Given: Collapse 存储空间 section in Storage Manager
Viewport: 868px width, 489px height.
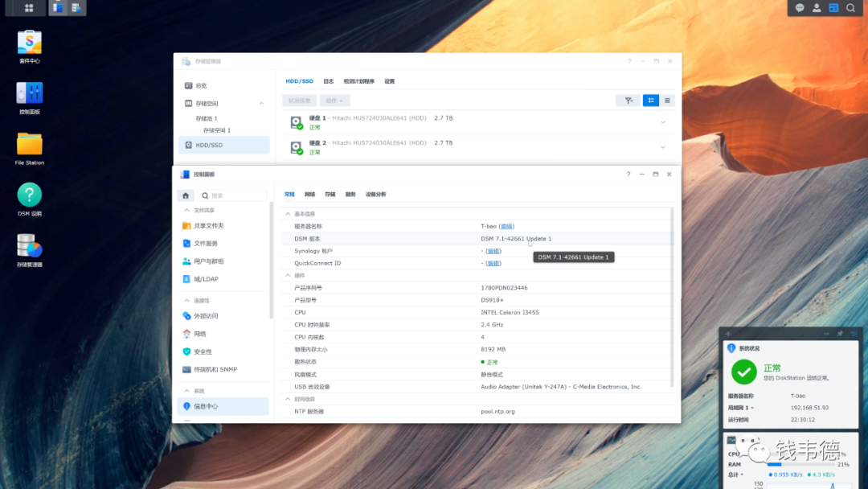Looking at the screenshot, I should pyautogui.click(x=261, y=104).
